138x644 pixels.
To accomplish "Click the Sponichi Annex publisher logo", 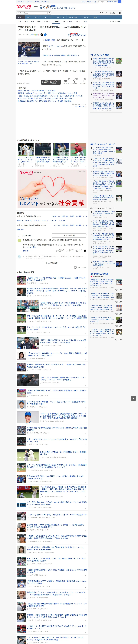I will click(x=77, y=35).
